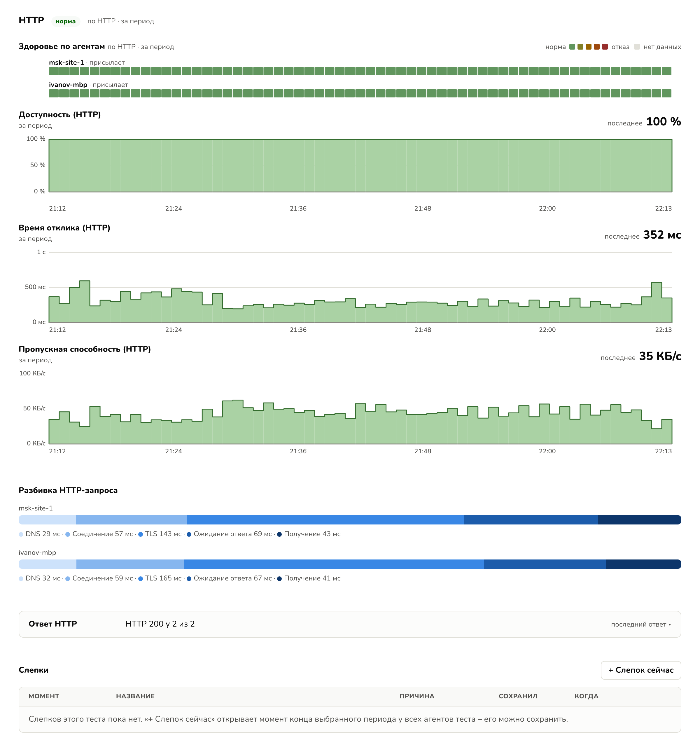
Task: Click the 'TLS 165 мс' legend entry
Action: pos(160,578)
